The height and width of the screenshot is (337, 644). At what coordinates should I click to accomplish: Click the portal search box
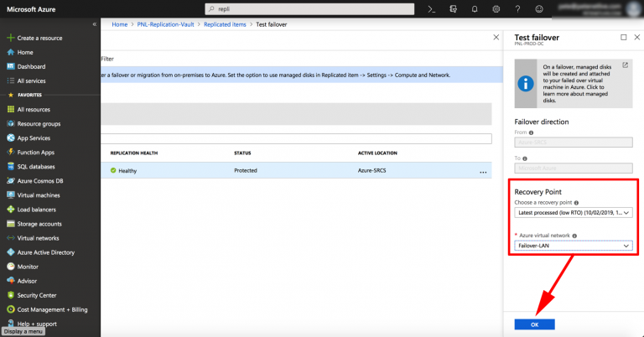(309, 9)
